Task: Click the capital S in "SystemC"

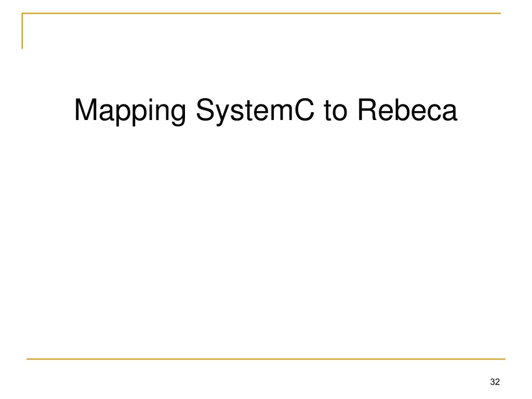Action: (206, 110)
